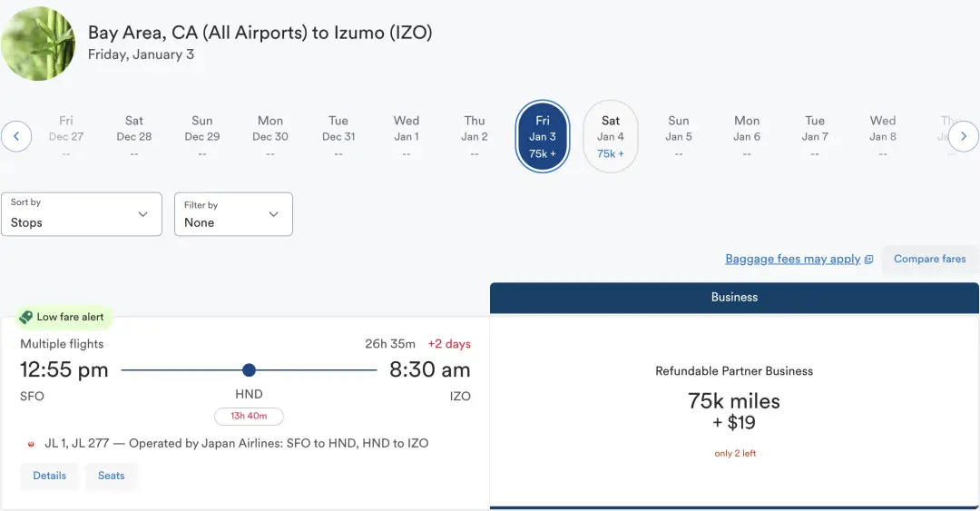Click the next dates arrow icon
980x511 pixels.
pos(964,137)
